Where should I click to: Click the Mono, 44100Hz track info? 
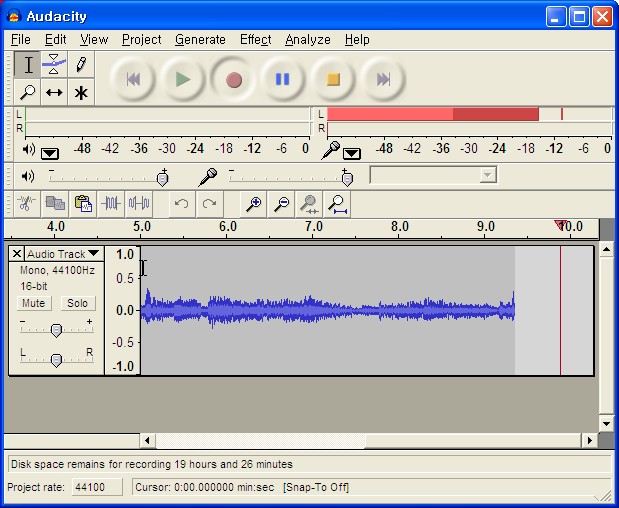[57, 270]
